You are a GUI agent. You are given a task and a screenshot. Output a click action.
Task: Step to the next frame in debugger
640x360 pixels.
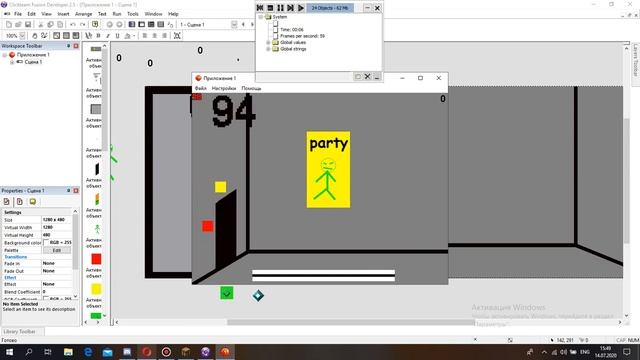coord(290,8)
